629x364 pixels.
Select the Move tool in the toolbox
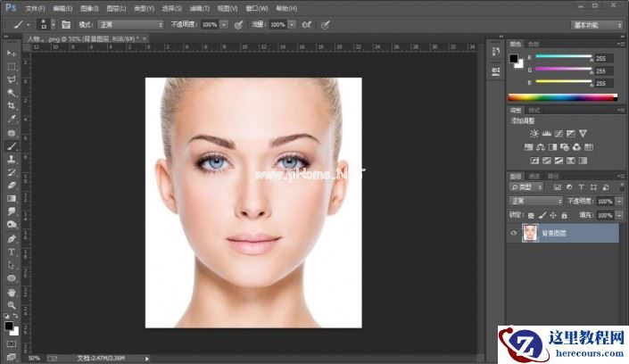click(12, 54)
